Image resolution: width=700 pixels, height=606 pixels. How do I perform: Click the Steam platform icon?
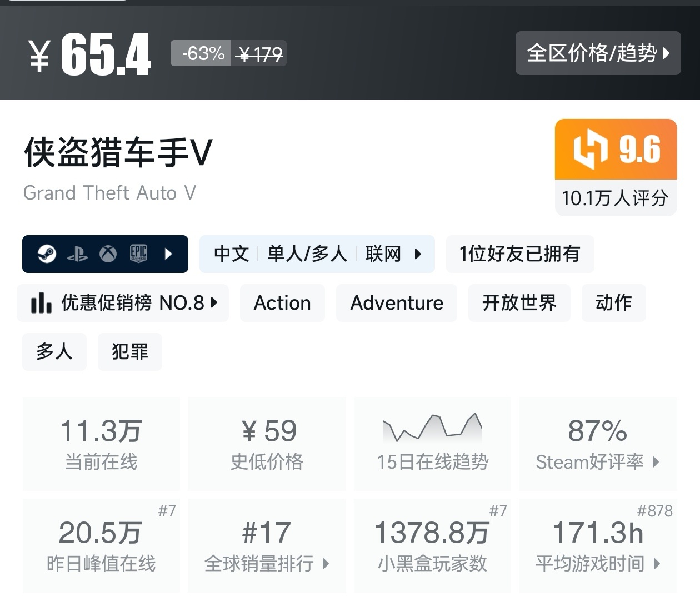[x=47, y=254]
